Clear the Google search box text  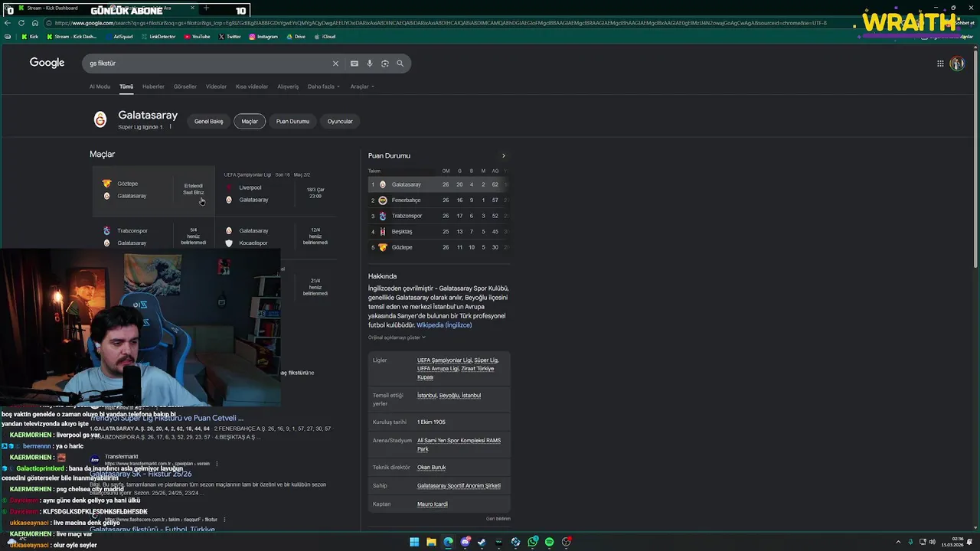335,64
